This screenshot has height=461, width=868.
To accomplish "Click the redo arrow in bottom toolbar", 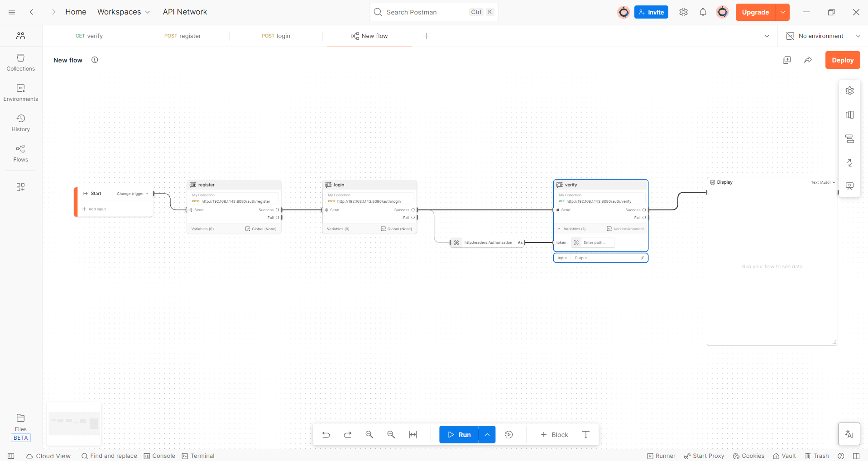I will 348,435.
